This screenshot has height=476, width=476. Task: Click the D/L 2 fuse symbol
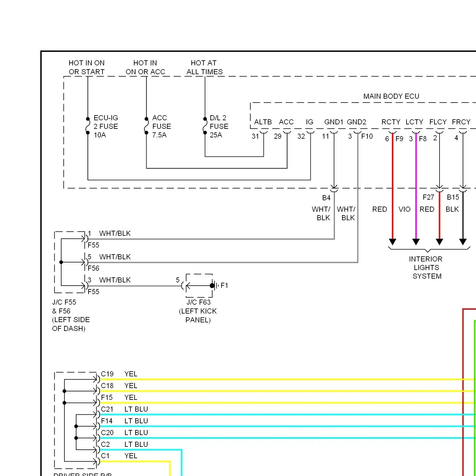click(x=205, y=126)
